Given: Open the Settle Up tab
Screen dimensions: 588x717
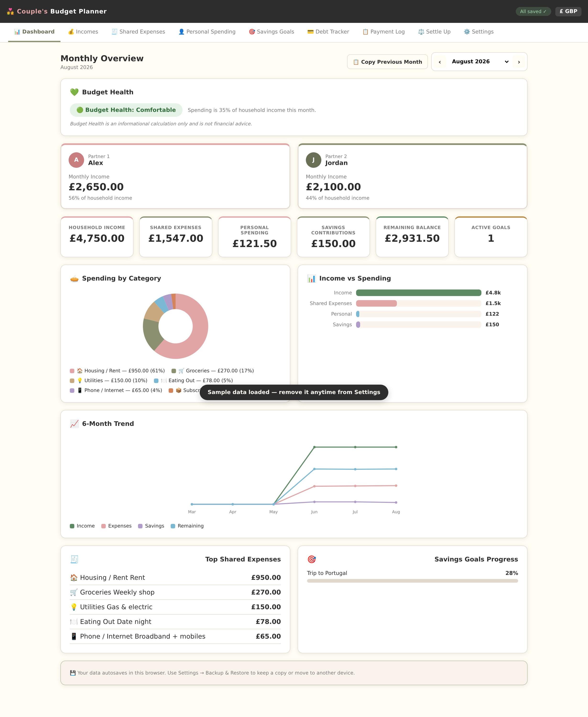Looking at the screenshot, I should click(x=434, y=32).
